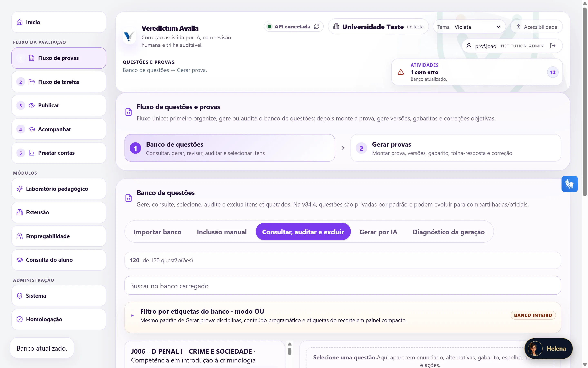This screenshot has width=588, height=368.
Task: Open Fluxo de tarefas folder icon
Action: [32, 82]
